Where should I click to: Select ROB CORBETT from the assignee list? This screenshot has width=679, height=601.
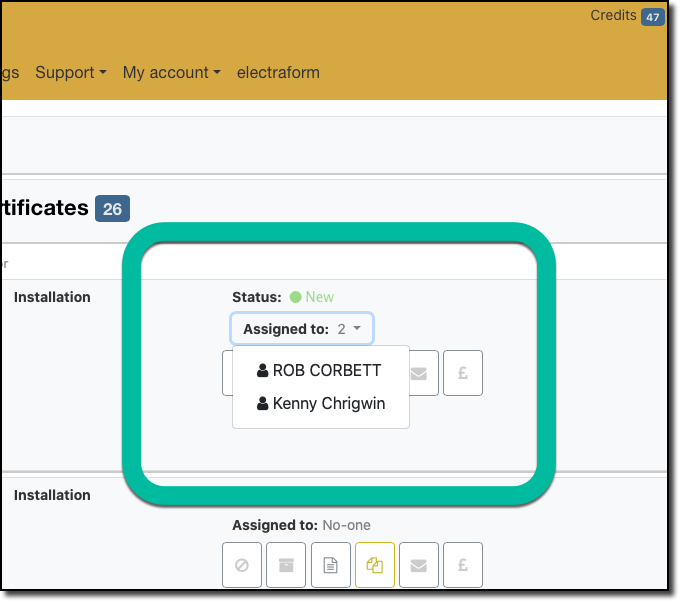point(319,370)
